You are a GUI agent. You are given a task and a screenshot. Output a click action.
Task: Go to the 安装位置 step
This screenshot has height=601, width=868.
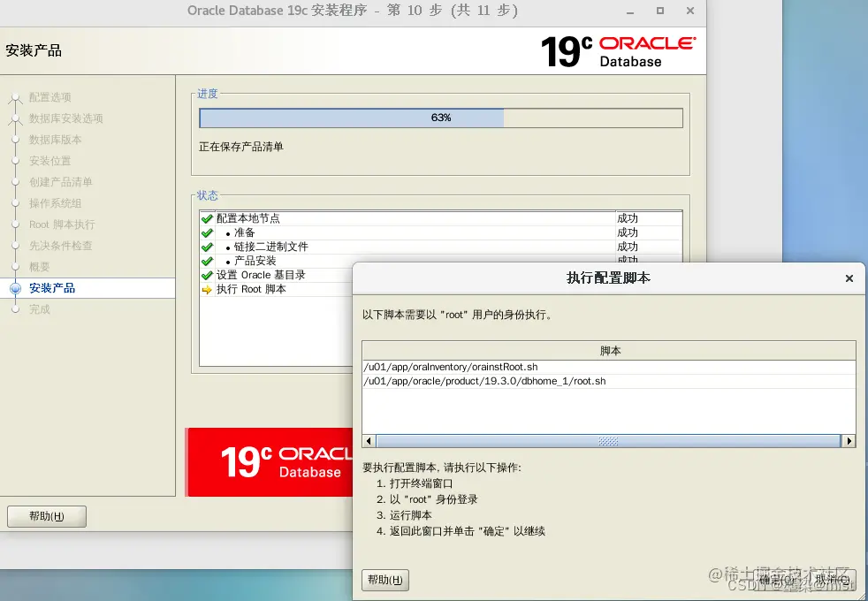coord(49,161)
